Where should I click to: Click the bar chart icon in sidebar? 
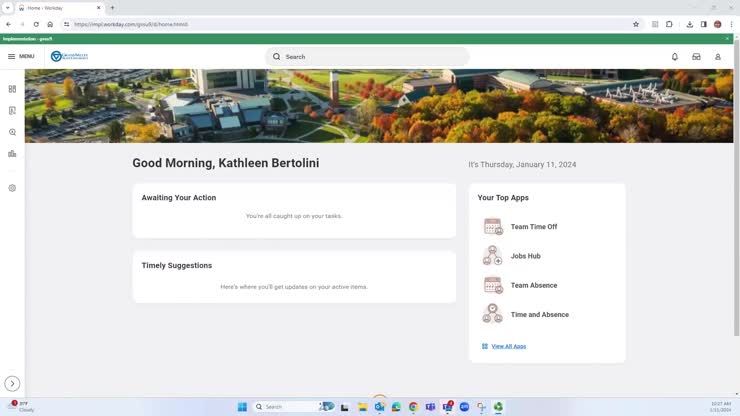coord(12,154)
